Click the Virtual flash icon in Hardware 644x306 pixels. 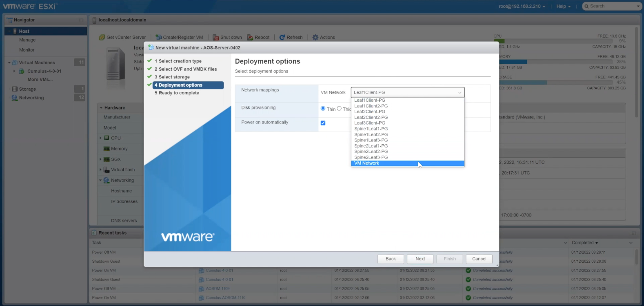pos(107,170)
